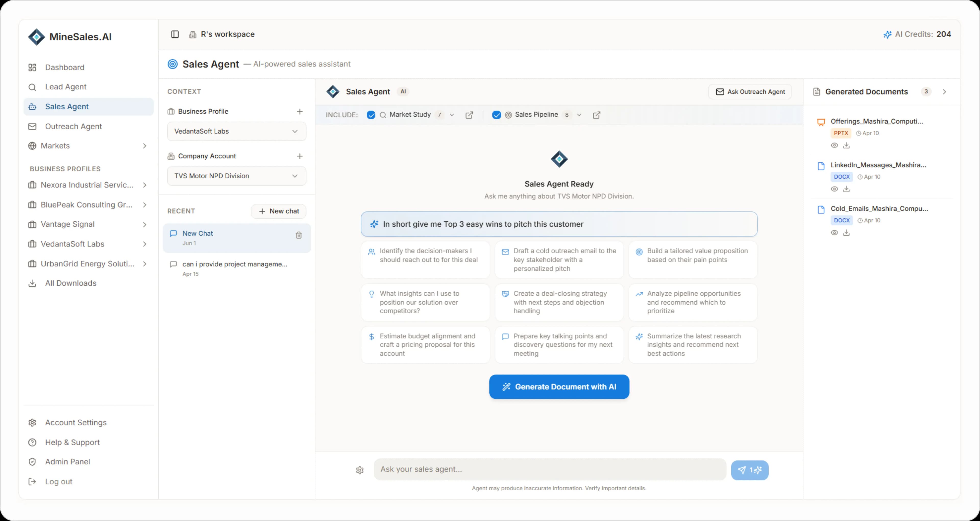Download Offerings_Mashira PPTX file
The width and height of the screenshot is (980, 521).
(846, 146)
